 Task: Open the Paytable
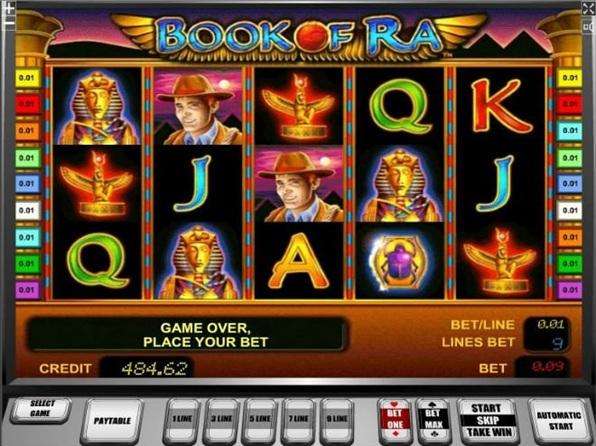pos(112,421)
